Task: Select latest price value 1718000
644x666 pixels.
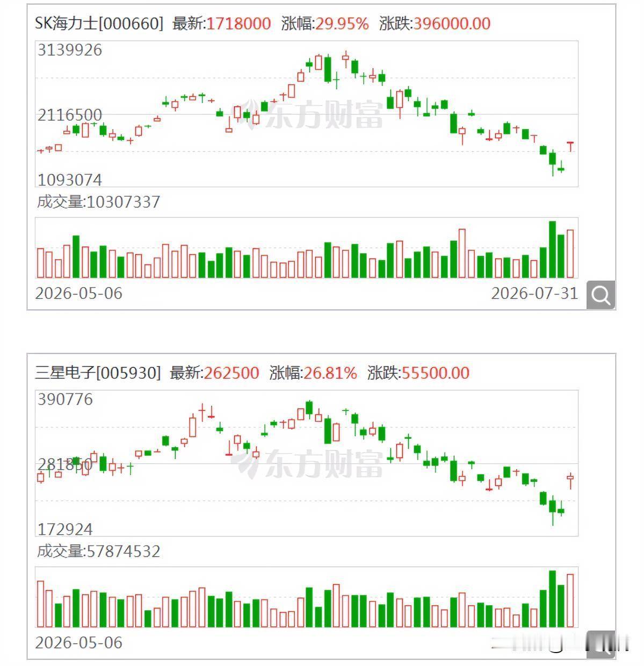Action: pos(238,24)
